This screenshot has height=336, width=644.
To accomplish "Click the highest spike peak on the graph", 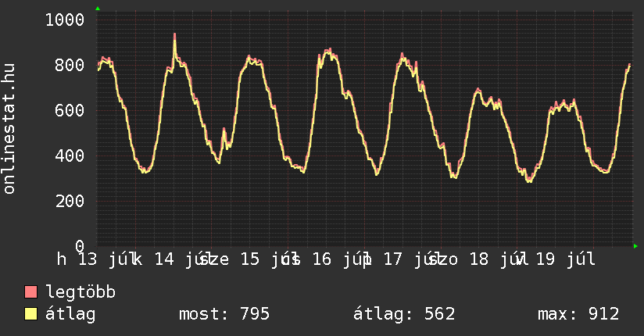I will 174,35.
